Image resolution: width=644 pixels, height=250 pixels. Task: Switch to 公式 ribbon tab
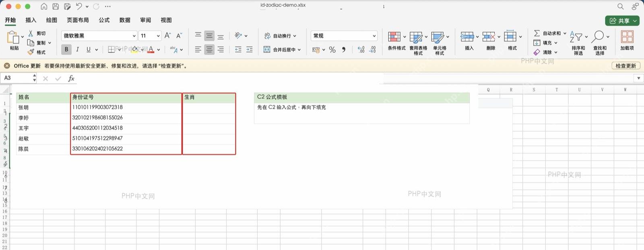pos(104,20)
